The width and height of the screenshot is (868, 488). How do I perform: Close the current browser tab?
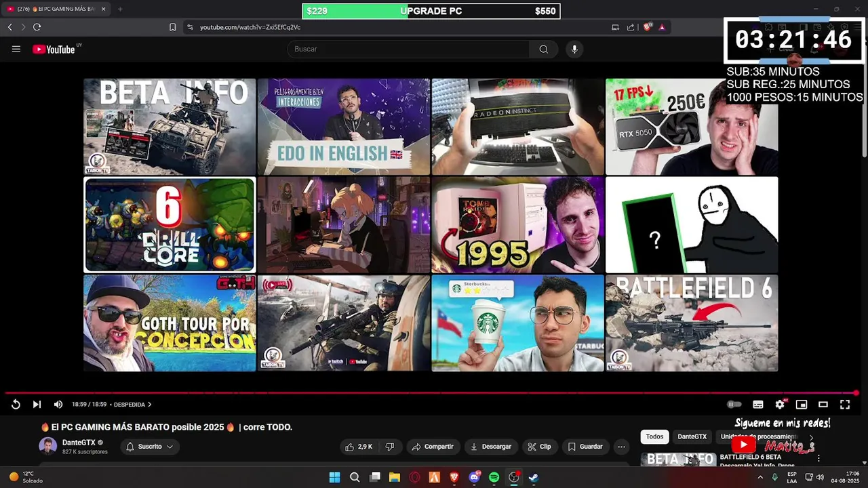pos(104,9)
